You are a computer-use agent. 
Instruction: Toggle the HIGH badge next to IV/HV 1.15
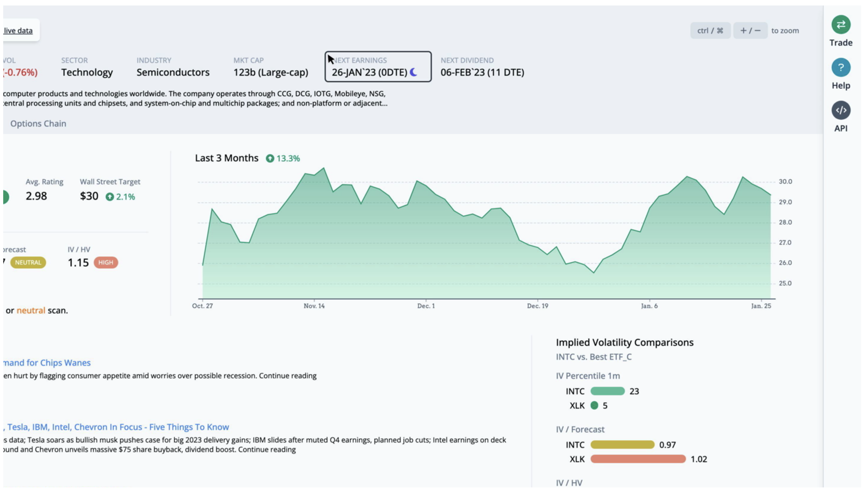106,262
